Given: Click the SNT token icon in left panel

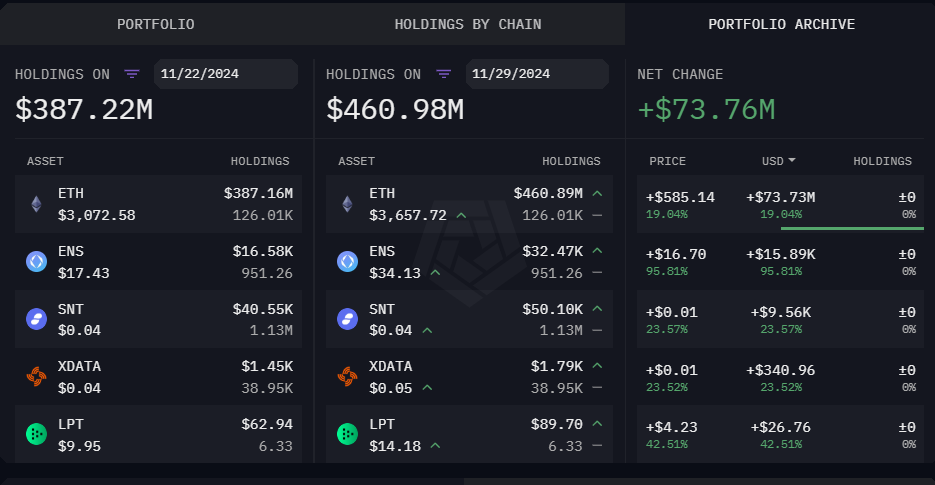Looking at the screenshot, I should click(x=36, y=319).
